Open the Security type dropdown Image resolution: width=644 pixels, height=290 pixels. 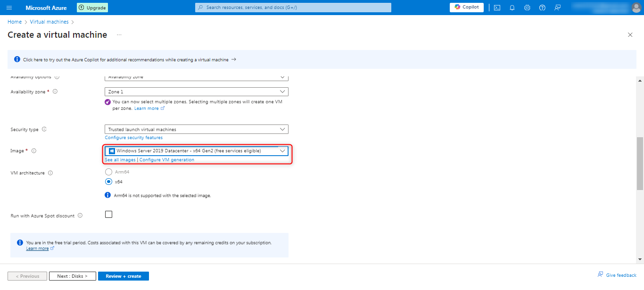[x=196, y=129]
